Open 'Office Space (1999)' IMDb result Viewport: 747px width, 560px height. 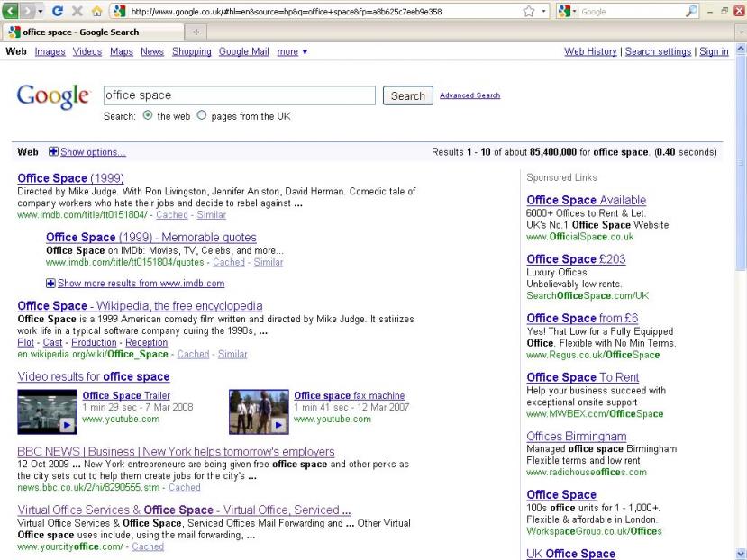click(70, 178)
